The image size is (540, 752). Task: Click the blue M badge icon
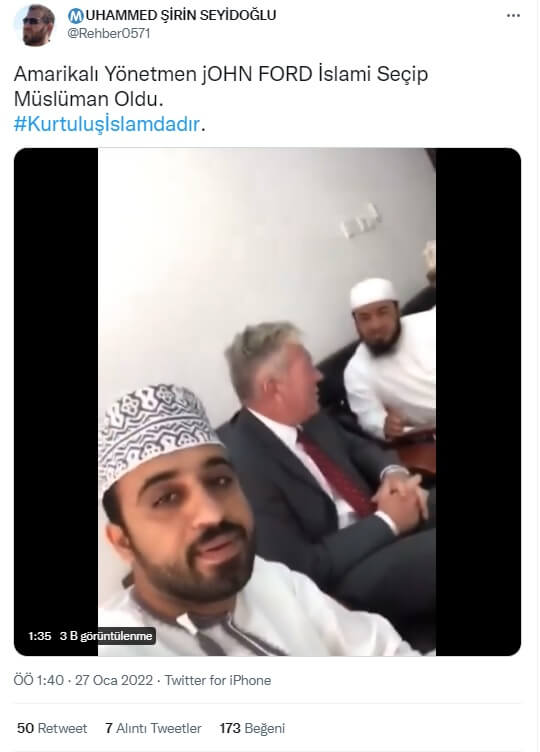point(76,16)
